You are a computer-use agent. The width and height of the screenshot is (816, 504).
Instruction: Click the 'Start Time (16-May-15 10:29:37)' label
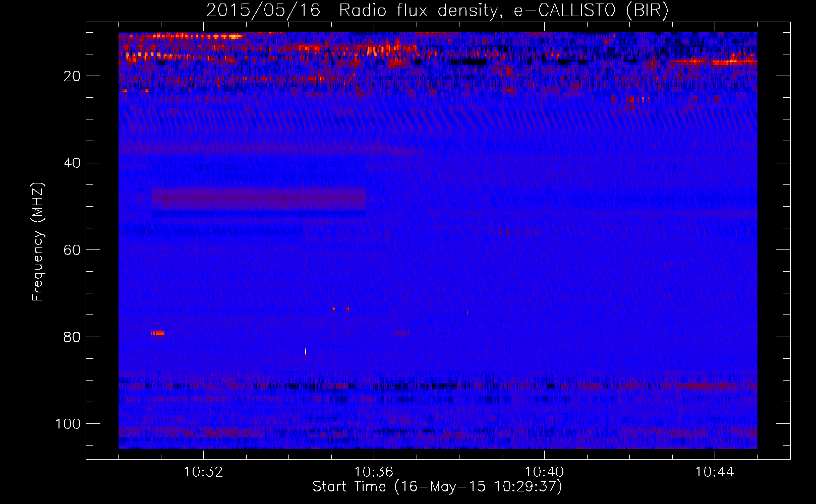click(x=437, y=487)
